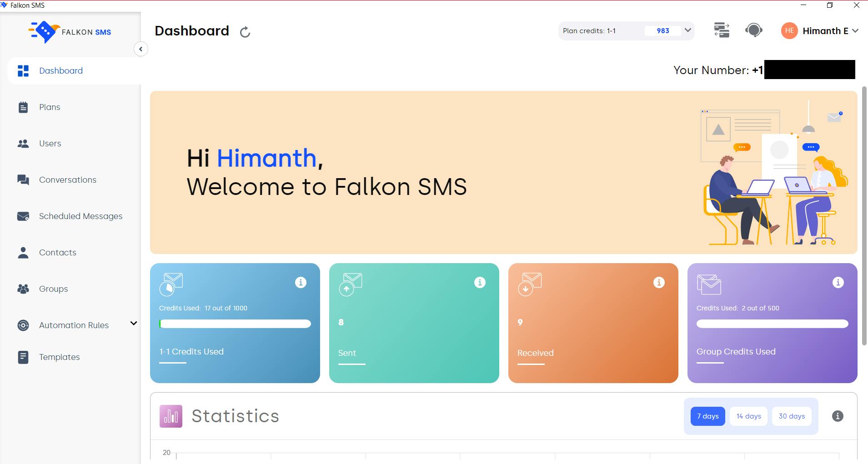Screen dimensions: 868x464
Task: Click the Group Credits Used progress bar
Action: pyautogui.click(x=771, y=323)
